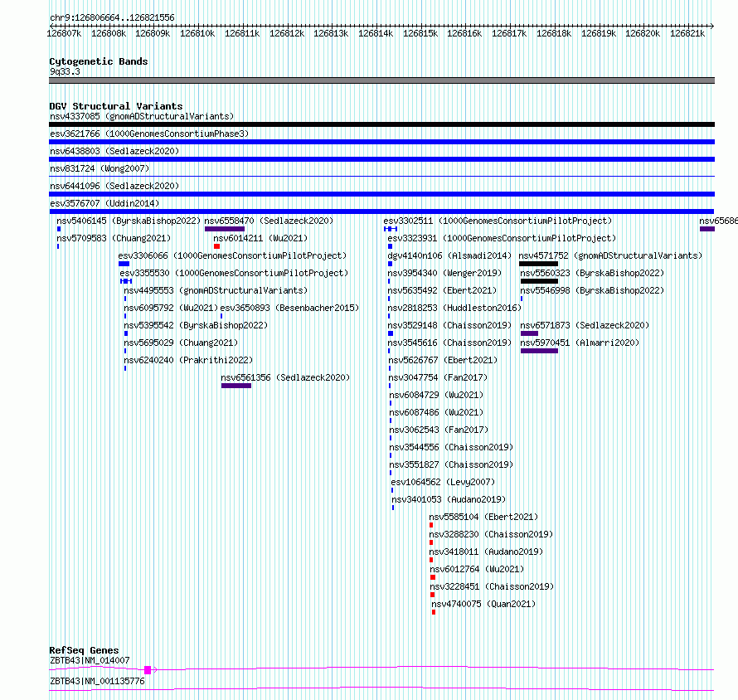Select nsv5626767 (Ebert2021) label
Viewport: 738px width, 700px height.
tap(443, 360)
